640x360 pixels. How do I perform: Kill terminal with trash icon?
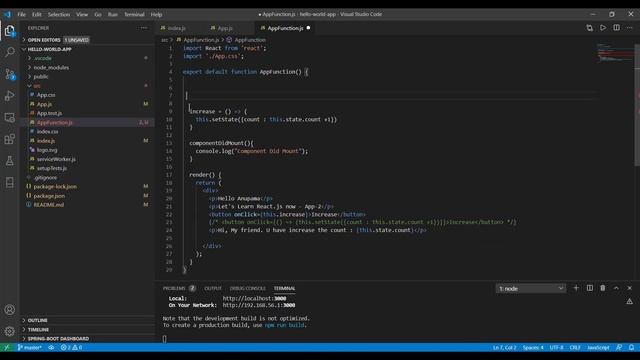(603, 288)
